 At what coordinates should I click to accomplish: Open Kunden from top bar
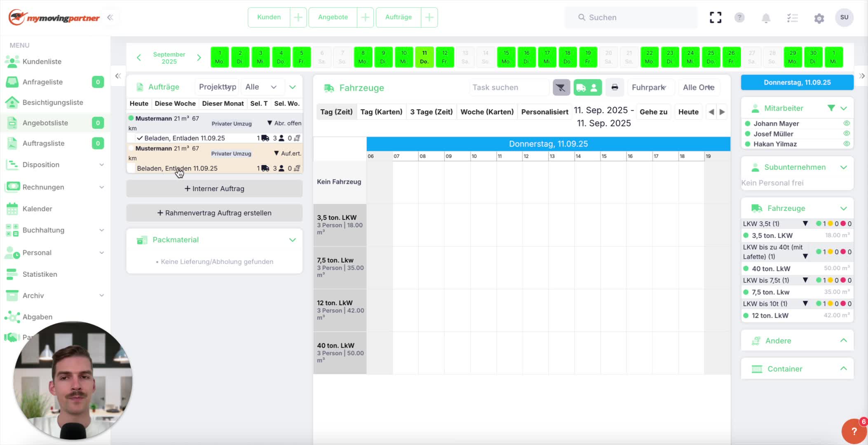pos(269,17)
